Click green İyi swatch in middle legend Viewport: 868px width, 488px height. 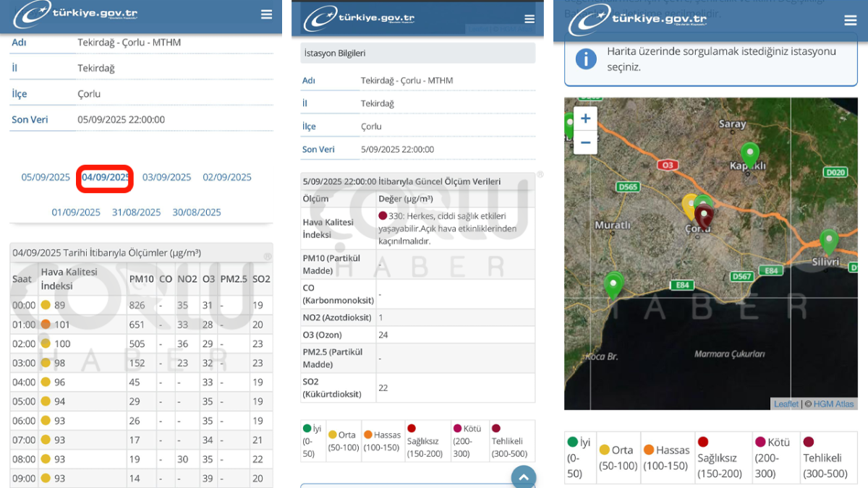point(307,428)
